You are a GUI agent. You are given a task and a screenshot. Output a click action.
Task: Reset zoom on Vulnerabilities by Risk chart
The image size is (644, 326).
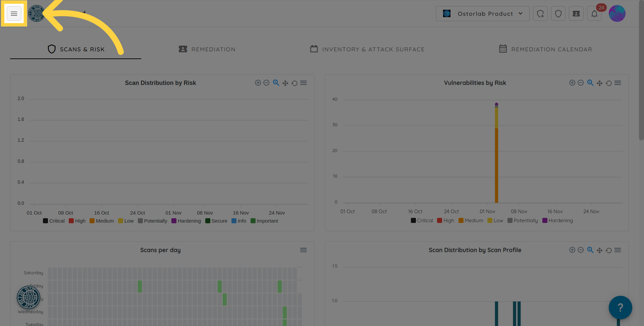coord(608,83)
